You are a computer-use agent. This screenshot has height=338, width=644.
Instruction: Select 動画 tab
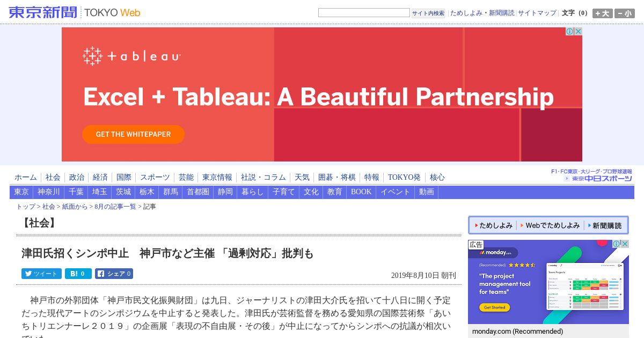point(427,192)
